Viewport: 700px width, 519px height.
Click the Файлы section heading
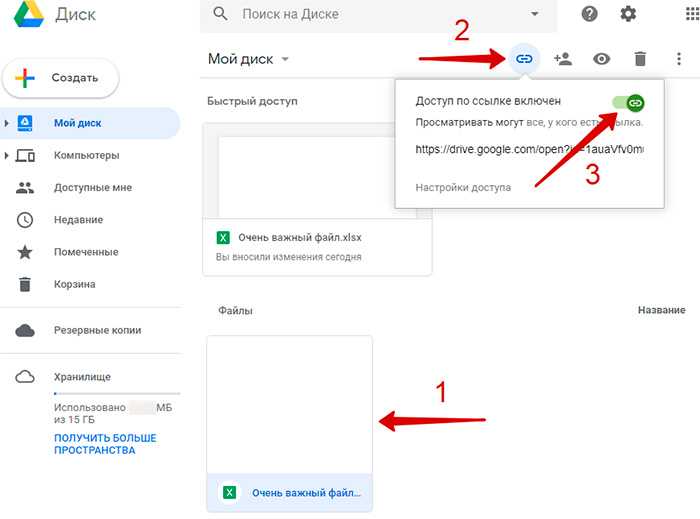(x=235, y=311)
